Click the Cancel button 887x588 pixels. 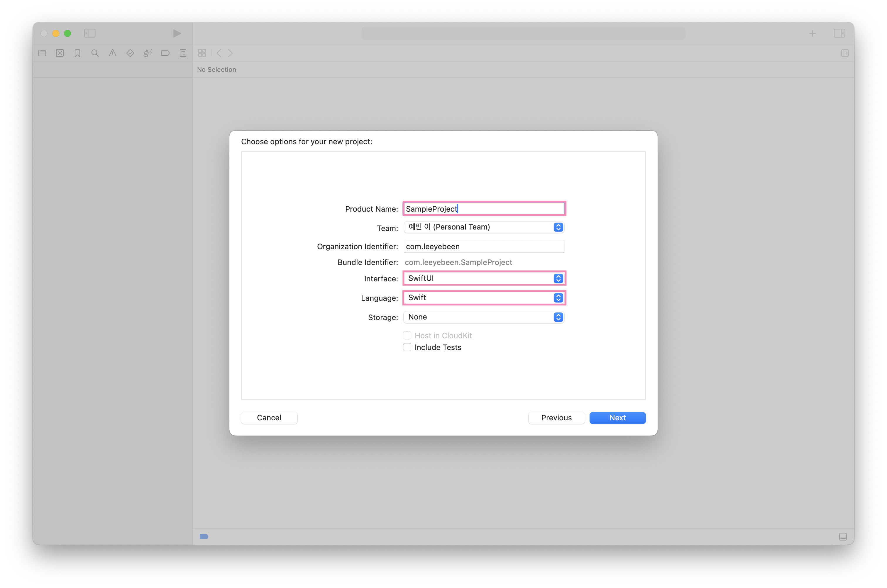point(269,418)
